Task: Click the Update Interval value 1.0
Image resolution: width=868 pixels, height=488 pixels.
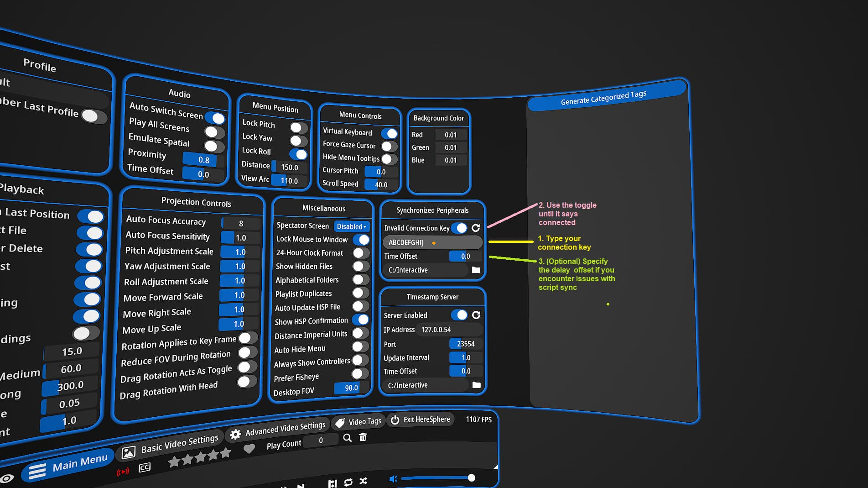Action: 466,357
